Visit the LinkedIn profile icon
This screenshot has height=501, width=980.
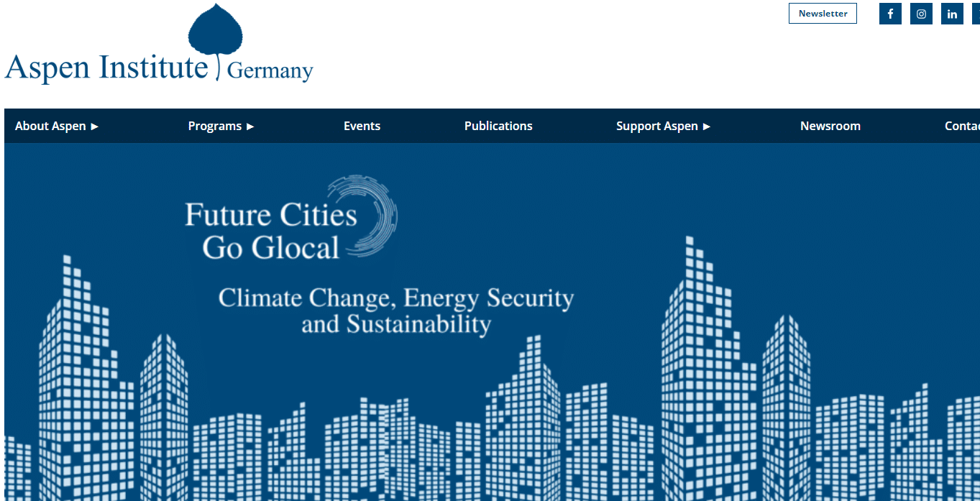[x=952, y=14]
